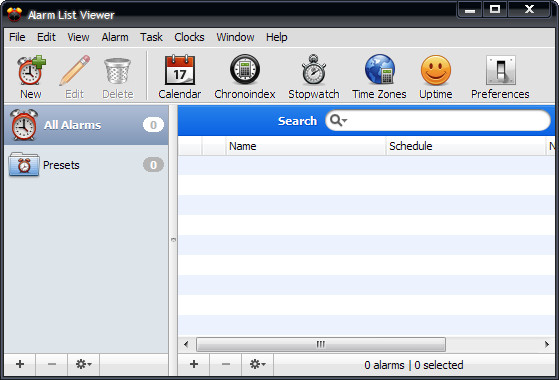Sort by Name column header
Viewport: 559px width, 380px height.
[x=306, y=146]
